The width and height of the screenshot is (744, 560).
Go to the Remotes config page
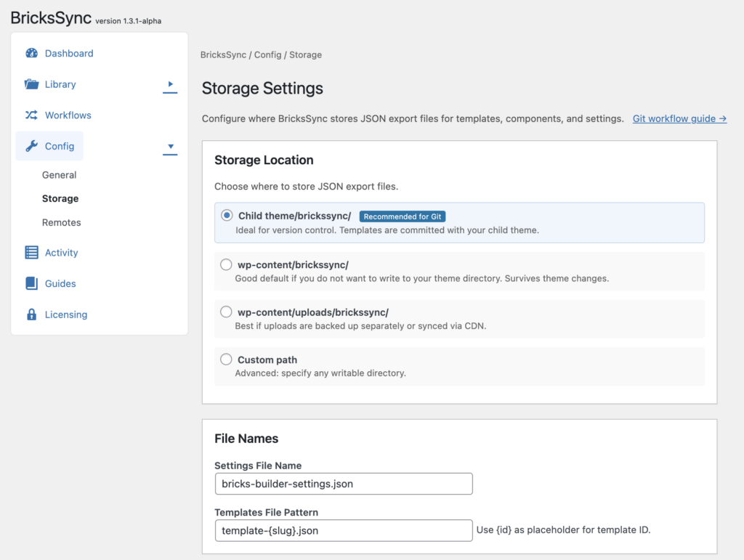62,222
